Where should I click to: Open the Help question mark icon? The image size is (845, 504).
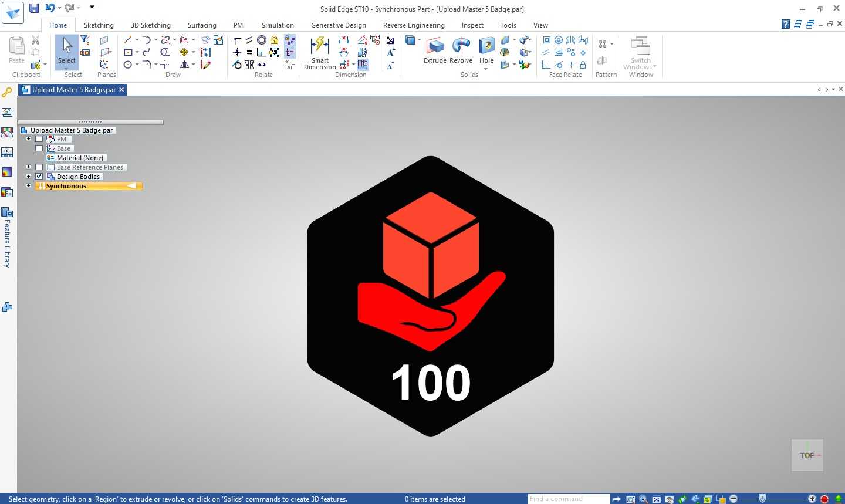786,24
